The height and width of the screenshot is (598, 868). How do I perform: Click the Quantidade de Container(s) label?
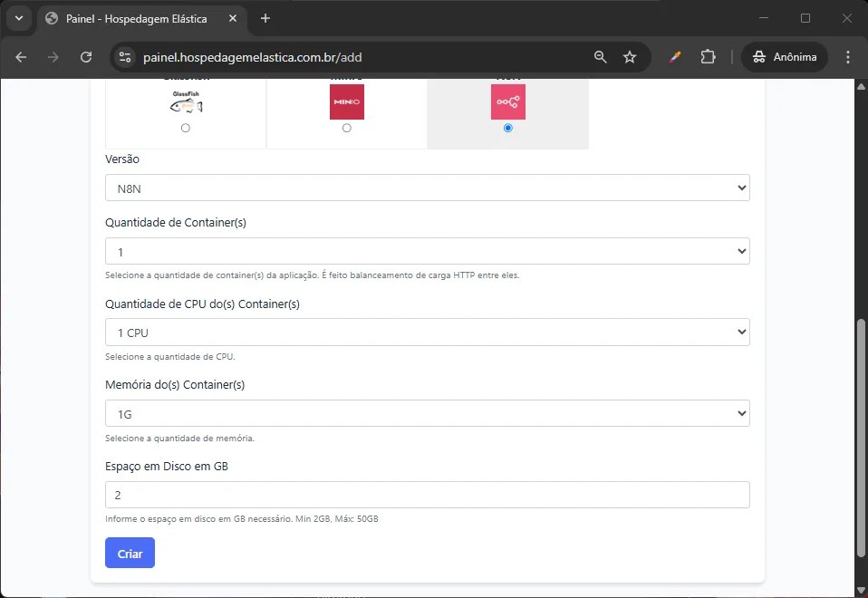pos(176,223)
